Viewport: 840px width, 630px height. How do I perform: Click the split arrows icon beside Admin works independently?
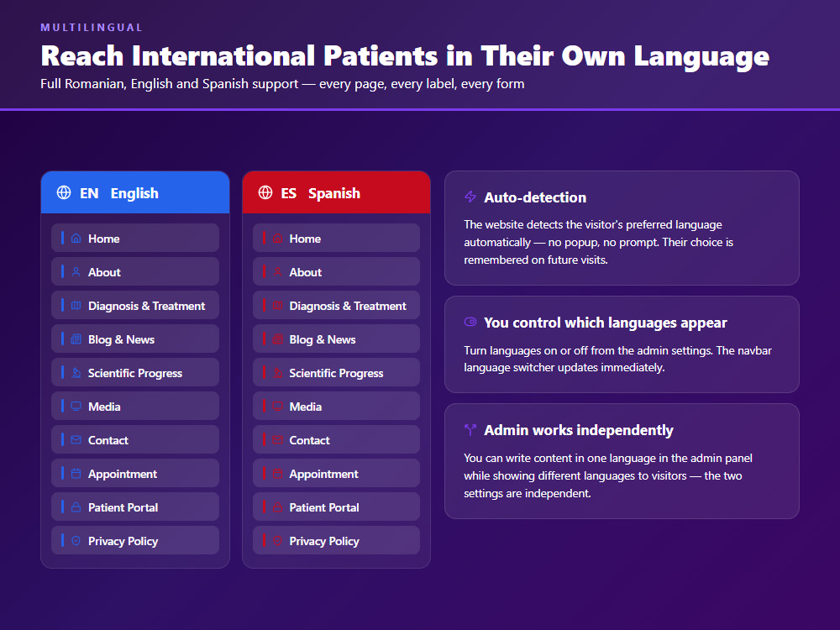click(470, 429)
